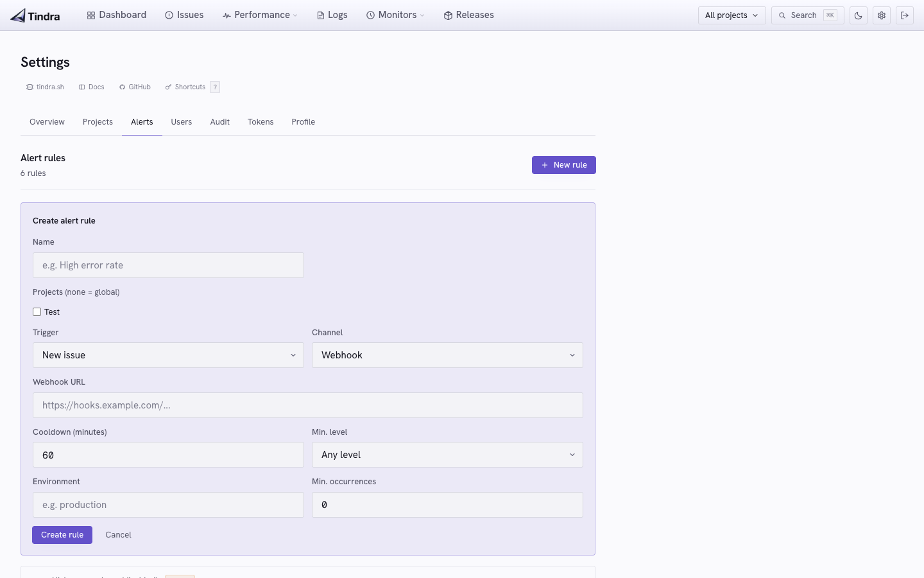
Task: Click the Min. occurrences field
Action: 447,505
